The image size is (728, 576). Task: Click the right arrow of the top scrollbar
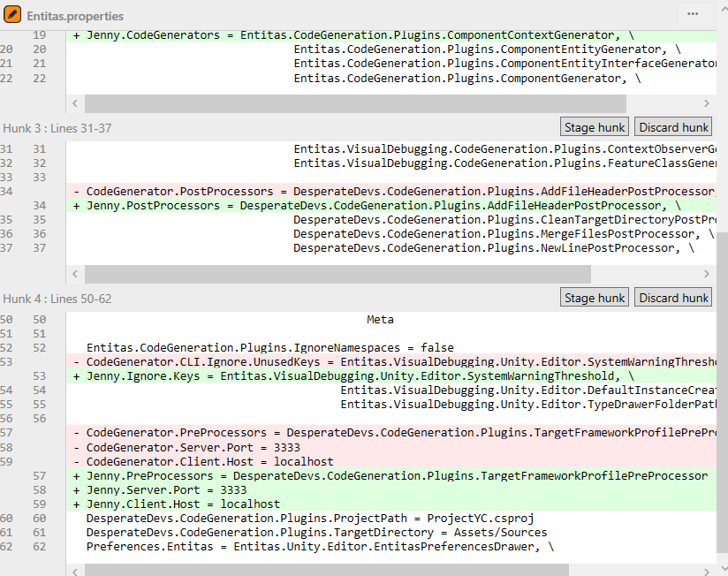705,102
